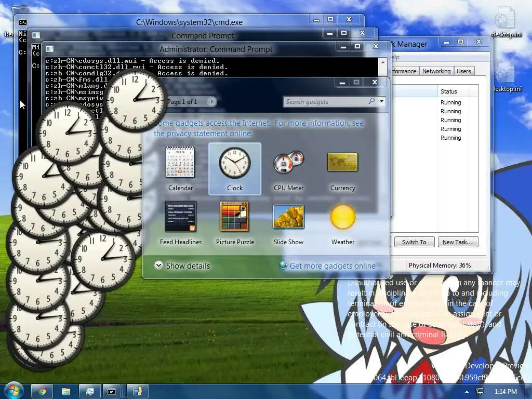Open the cmd.exe taskbar button
Image resolution: width=532 pixels, height=399 pixels.
pyautogui.click(x=112, y=392)
